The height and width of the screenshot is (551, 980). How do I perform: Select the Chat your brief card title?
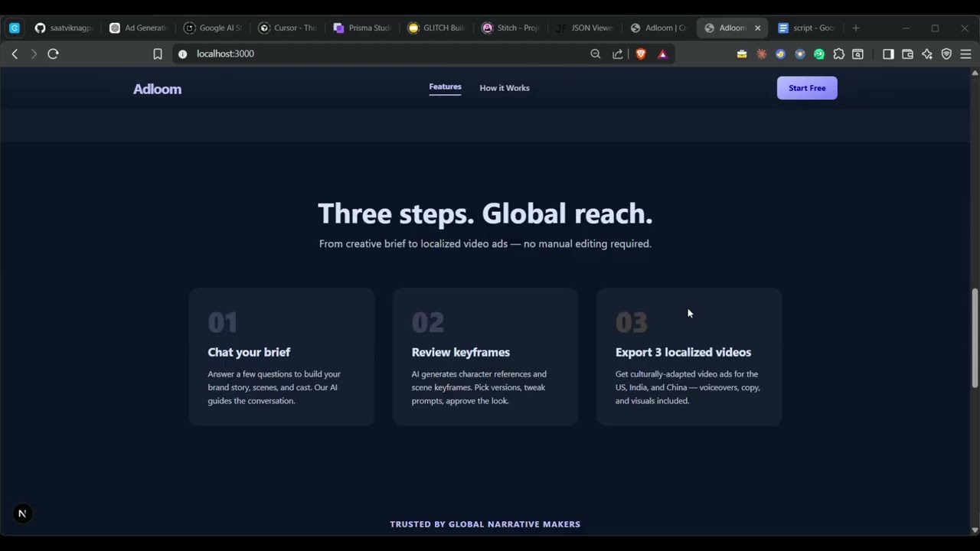(249, 352)
